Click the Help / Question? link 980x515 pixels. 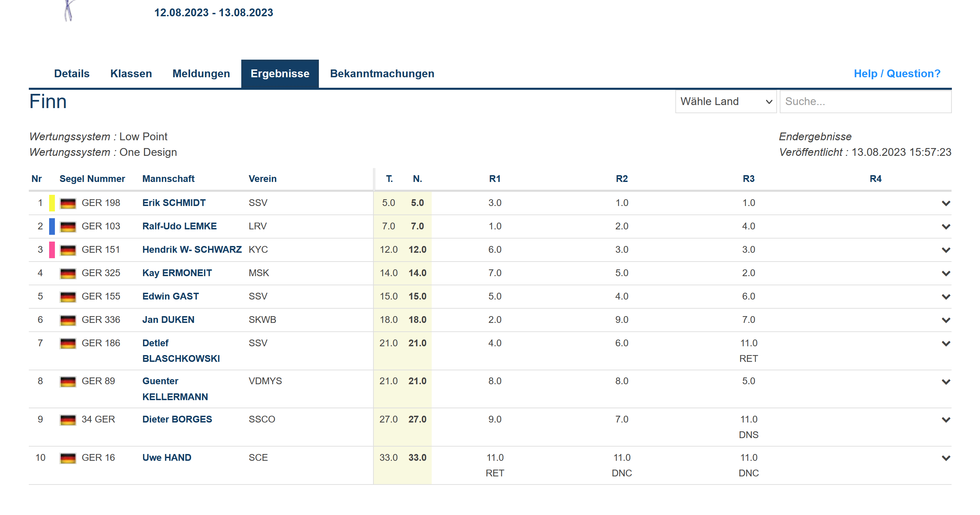pos(897,74)
